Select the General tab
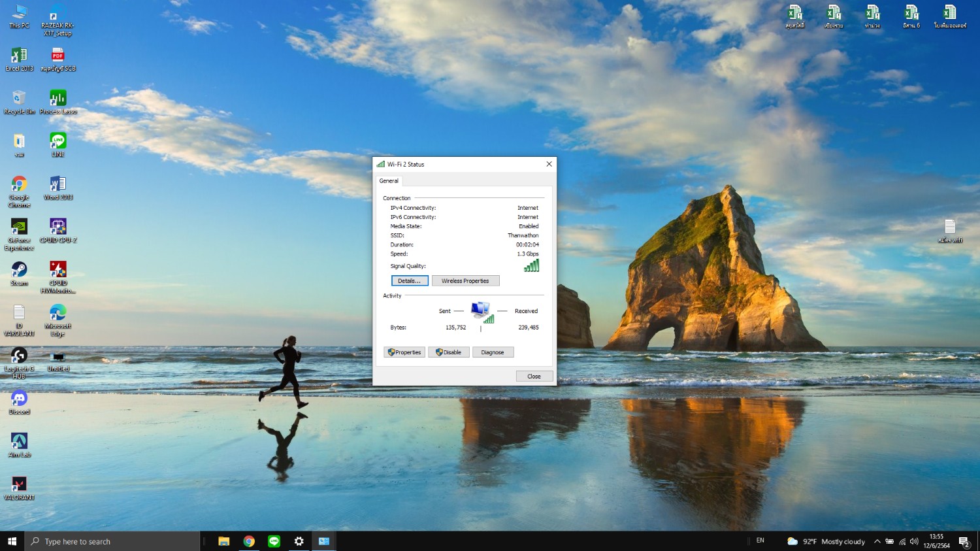The image size is (980, 551). tap(389, 181)
